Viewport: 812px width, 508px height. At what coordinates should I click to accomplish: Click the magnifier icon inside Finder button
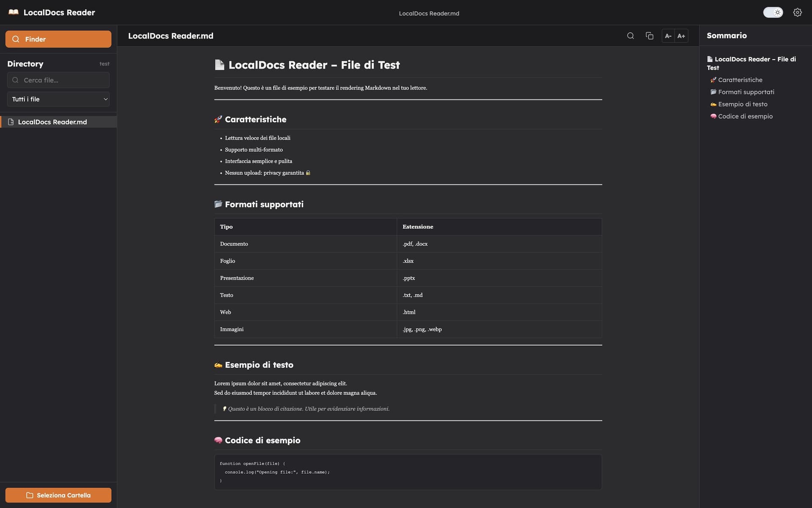pos(16,39)
